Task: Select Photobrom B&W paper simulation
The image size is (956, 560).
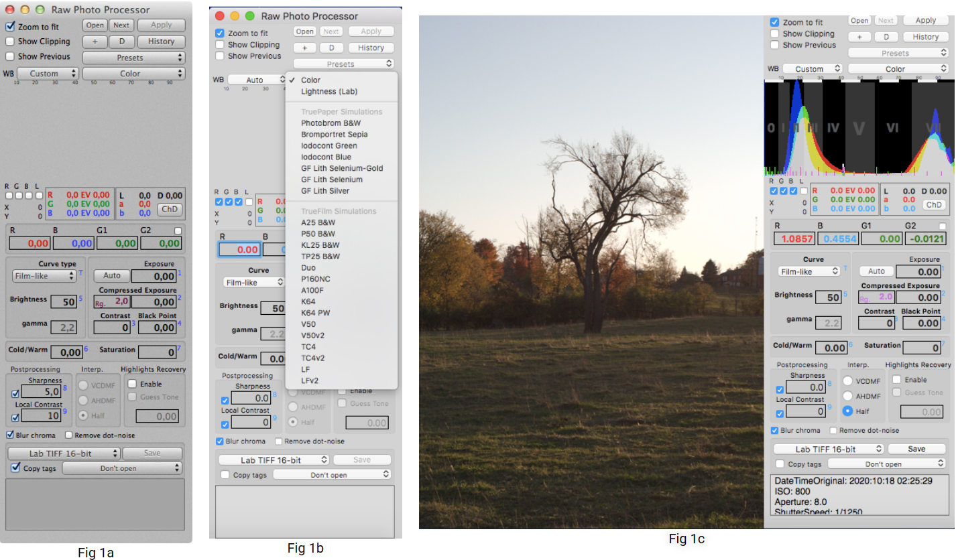Action: [x=331, y=123]
